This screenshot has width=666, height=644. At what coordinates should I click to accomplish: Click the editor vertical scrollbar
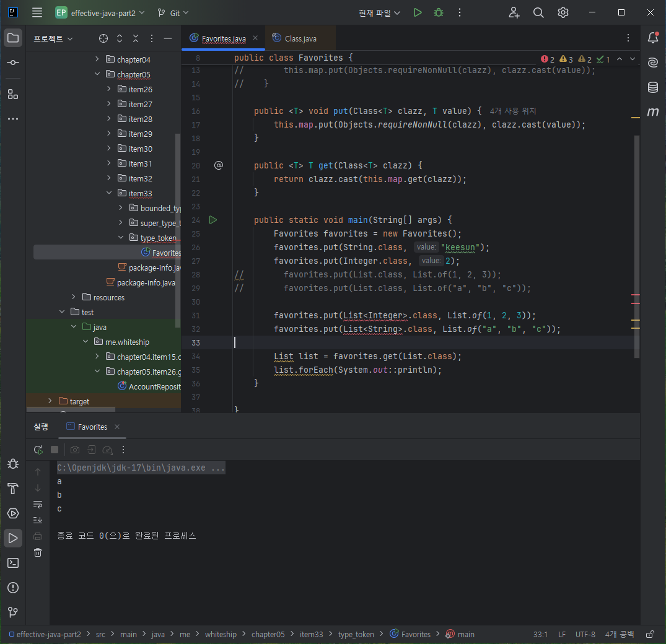(x=637, y=246)
